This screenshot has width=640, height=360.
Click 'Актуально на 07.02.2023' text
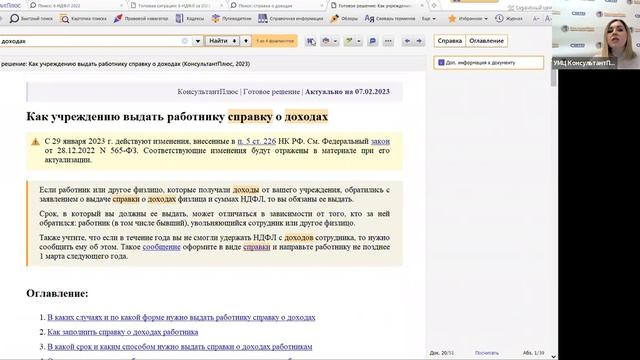(347, 91)
